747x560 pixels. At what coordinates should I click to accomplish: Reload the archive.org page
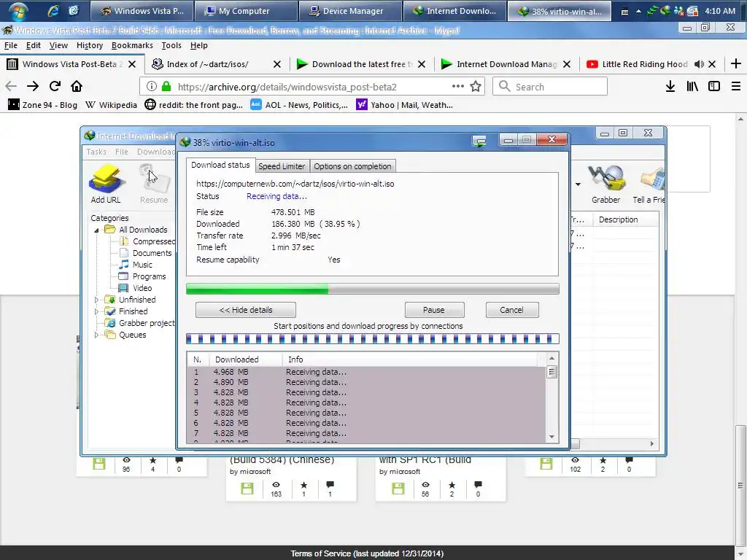tap(55, 86)
